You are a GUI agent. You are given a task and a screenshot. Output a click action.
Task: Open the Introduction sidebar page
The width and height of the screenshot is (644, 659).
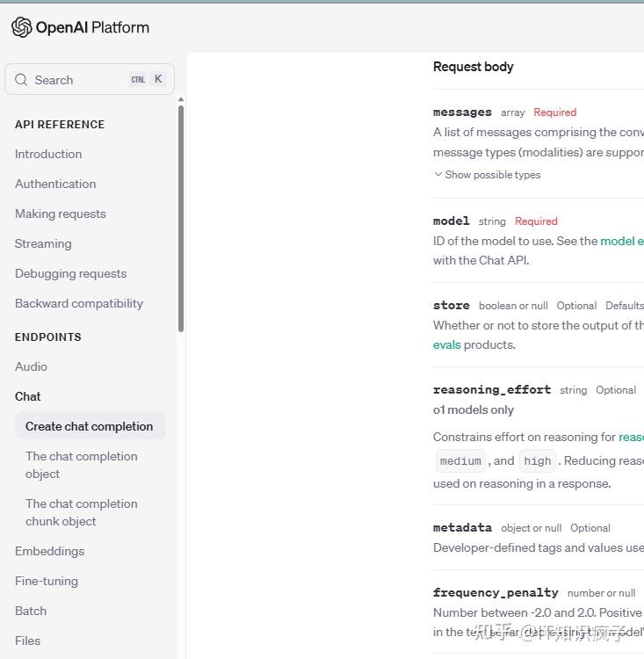pyautogui.click(x=48, y=154)
